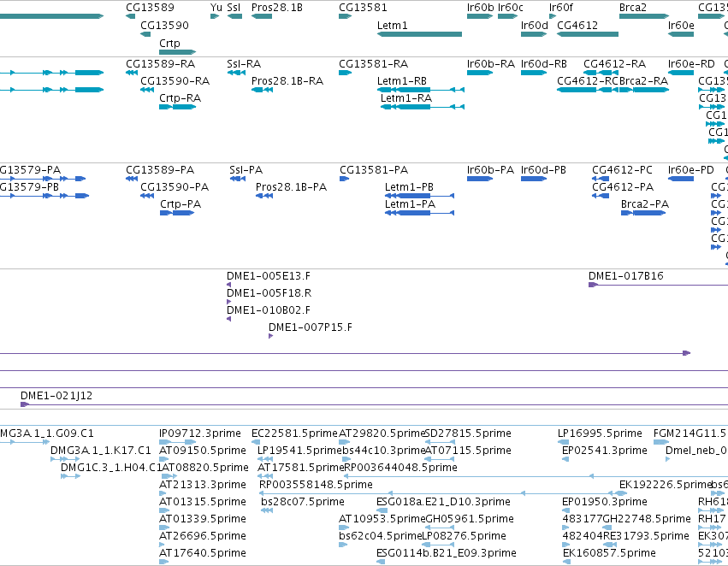Screen dimensions: 728x566
Task: Select the Brca2-RA transcript label
Action: pyautogui.click(x=643, y=81)
